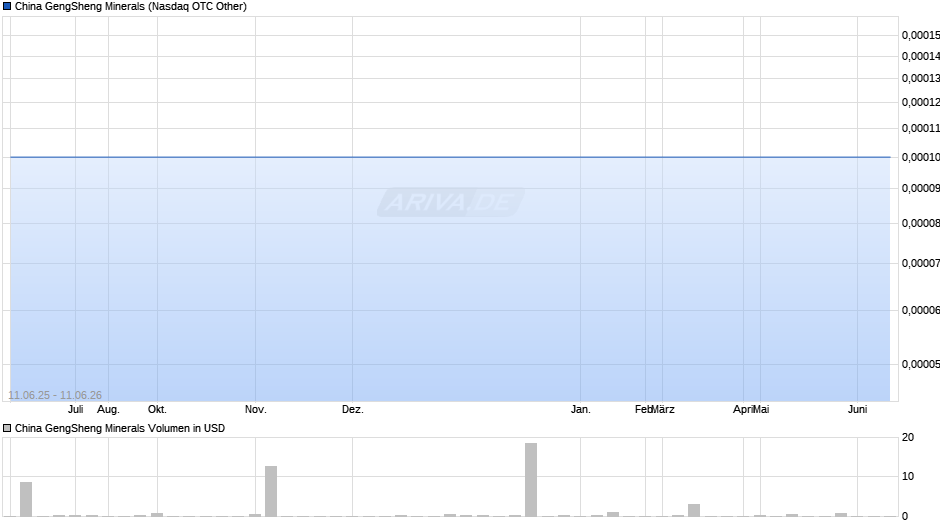Image resolution: width=940 pixels, height=526 pixels.
Task: Click the tall volume bar just after Nov.
Action: (271, 491)
